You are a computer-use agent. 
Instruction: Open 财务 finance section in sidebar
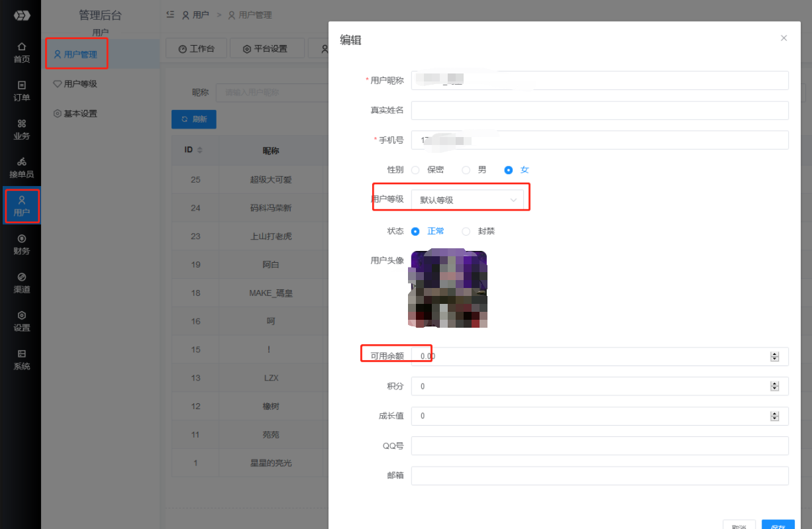21,245
